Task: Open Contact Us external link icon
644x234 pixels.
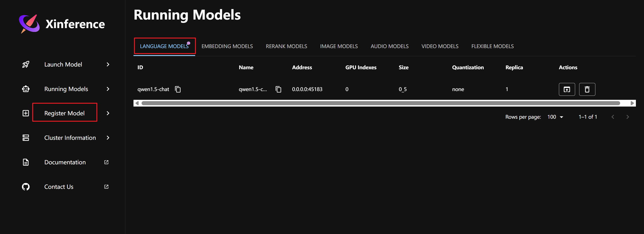Action: coord(106,187)
